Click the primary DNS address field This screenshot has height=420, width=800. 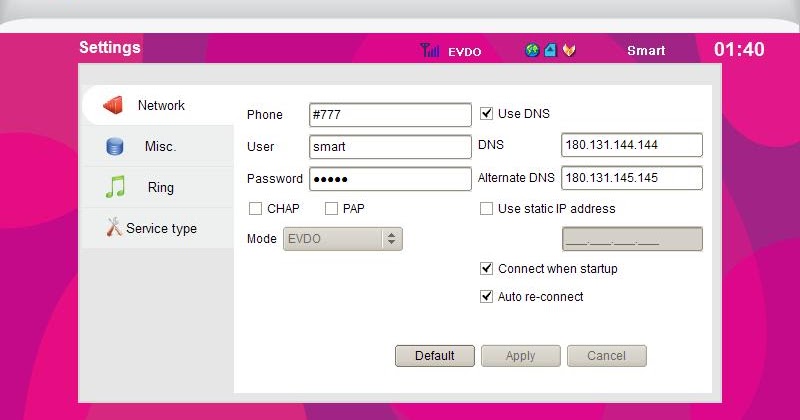(x=632, y=145)
